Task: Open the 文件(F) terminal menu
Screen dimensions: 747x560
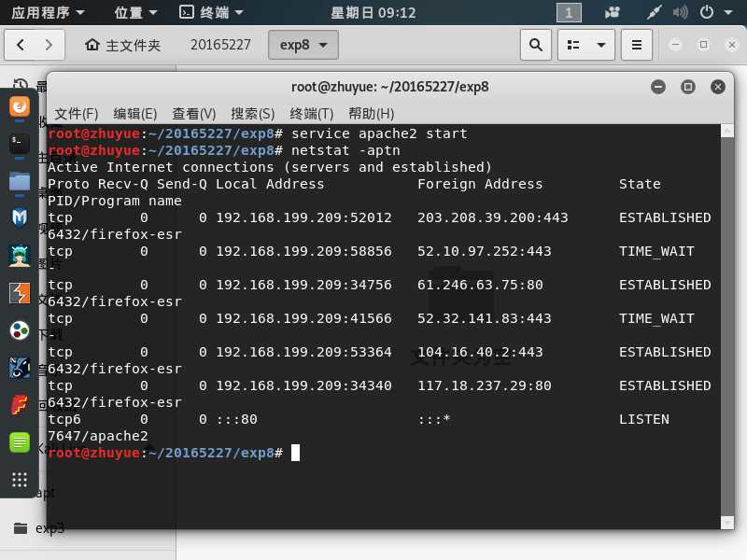Action: pos(77,114)
